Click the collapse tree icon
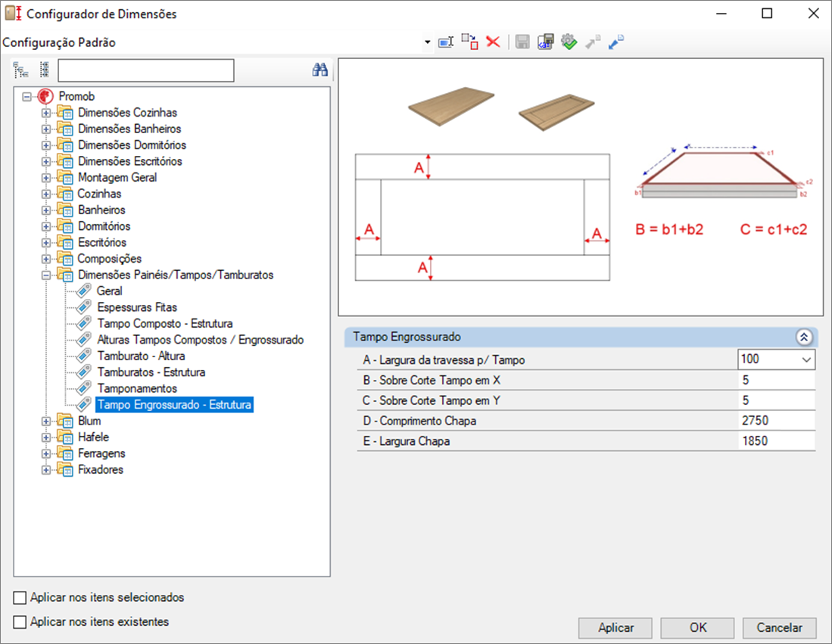832x644 pixels. [x=44, y=70]
